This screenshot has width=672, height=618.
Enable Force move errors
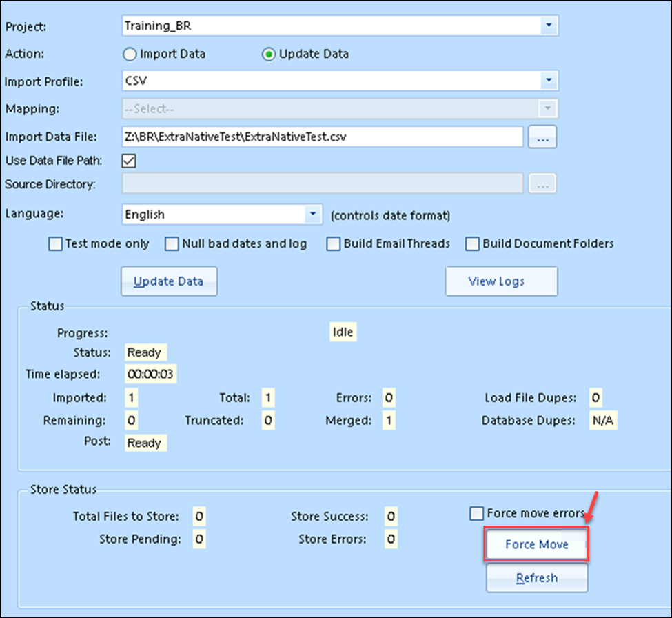(x=476, y=513)
